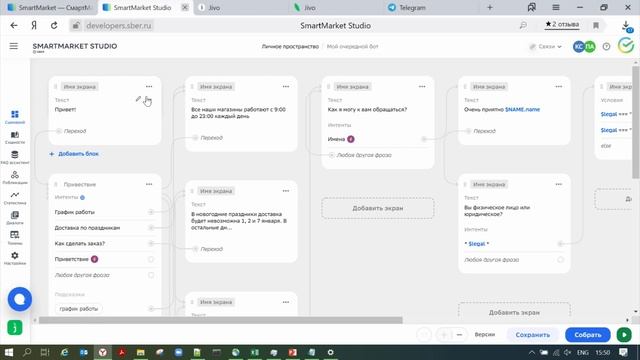Click the $NAME.name variable link
The height and width of the screenshot is (360, 640).
click(x=522, y=109)
